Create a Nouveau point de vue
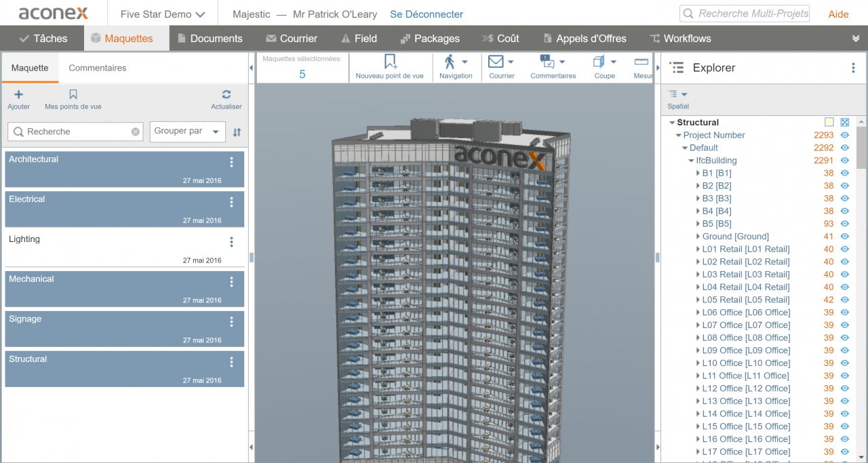This screenshot has width=868, height=463. coord(390,67)
